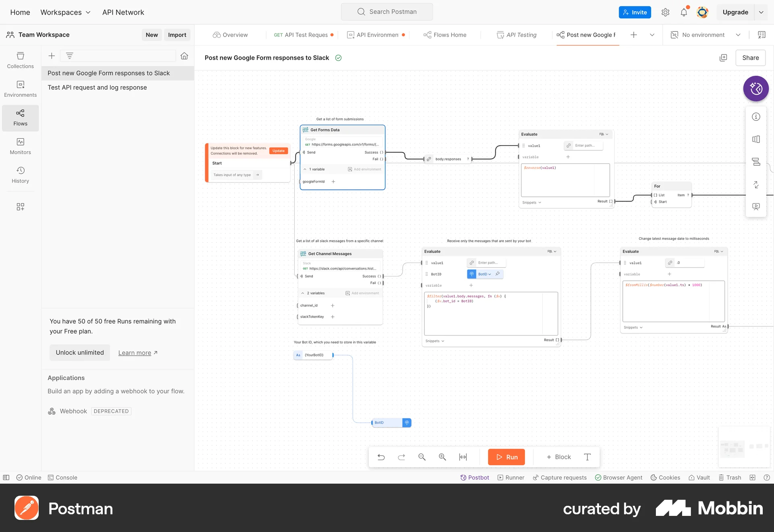Open the Runner from the status bar
This screenshot has width=774, height=532.
[510, 478]
